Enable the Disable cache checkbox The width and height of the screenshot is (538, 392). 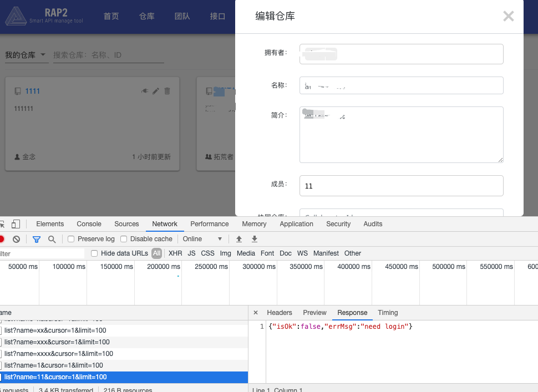(123, 238)
